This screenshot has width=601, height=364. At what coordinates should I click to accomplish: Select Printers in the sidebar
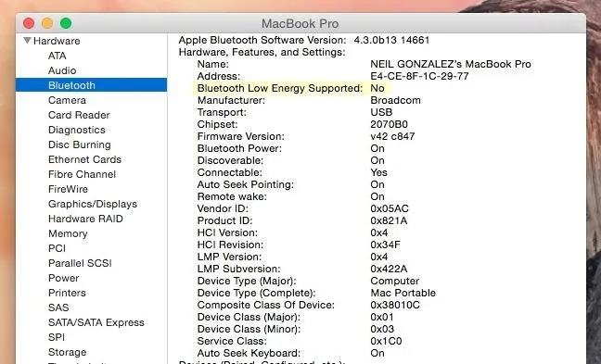67,293
